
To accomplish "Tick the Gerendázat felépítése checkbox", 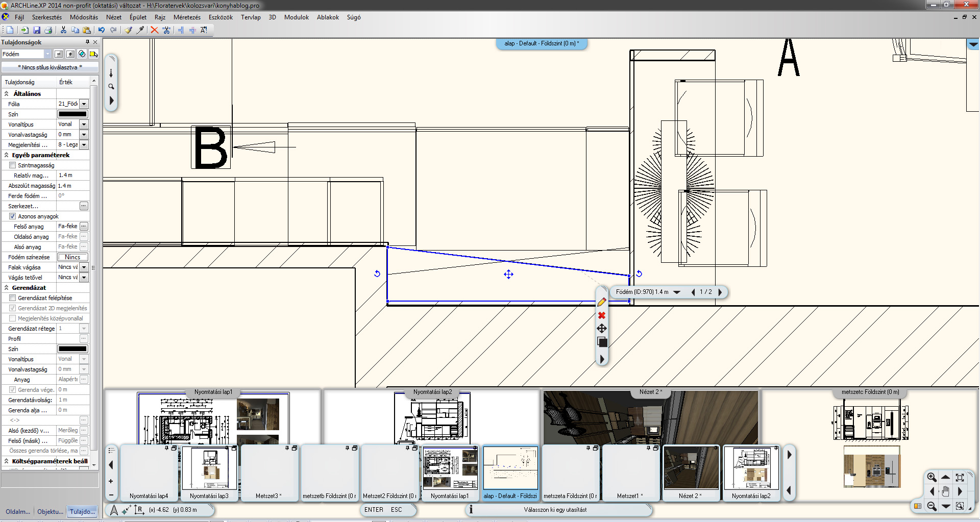I will pyautogui.click(x=13, y=298).
